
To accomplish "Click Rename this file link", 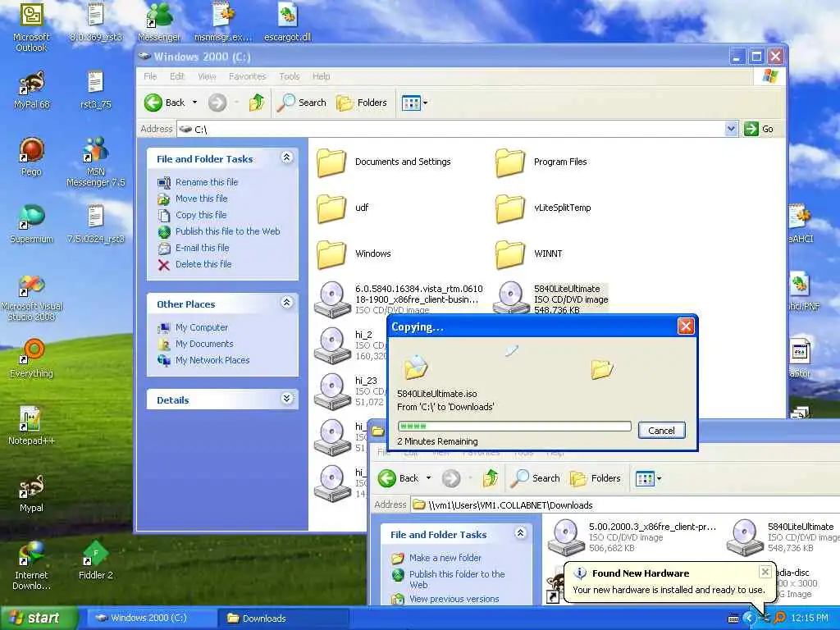I will point(206,182).
